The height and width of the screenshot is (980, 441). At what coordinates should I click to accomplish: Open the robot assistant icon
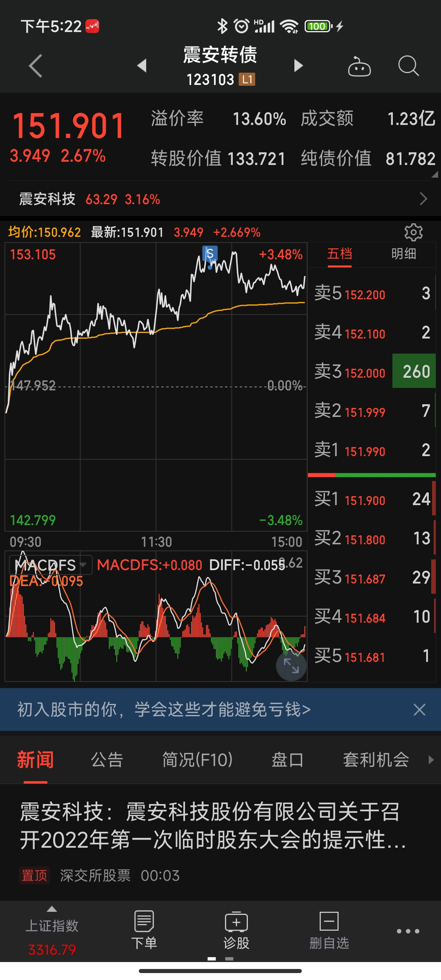[x=359, y=66]
